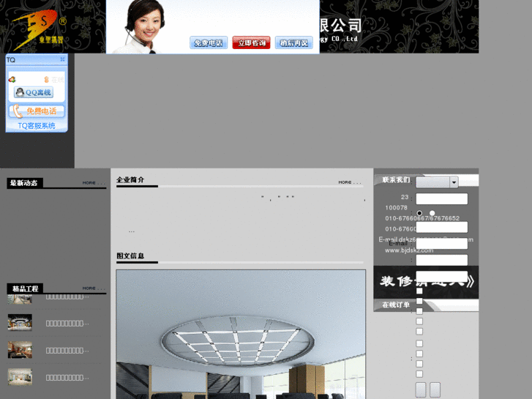Click the 图文信息 heading

tap(130, 256)
